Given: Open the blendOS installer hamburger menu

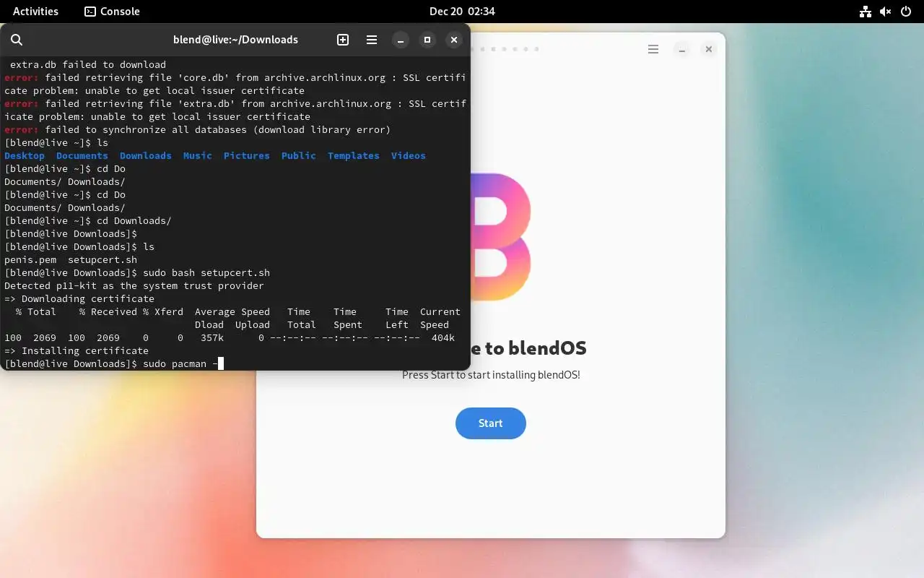Looking at the screenshot, I should click(653, 49).
